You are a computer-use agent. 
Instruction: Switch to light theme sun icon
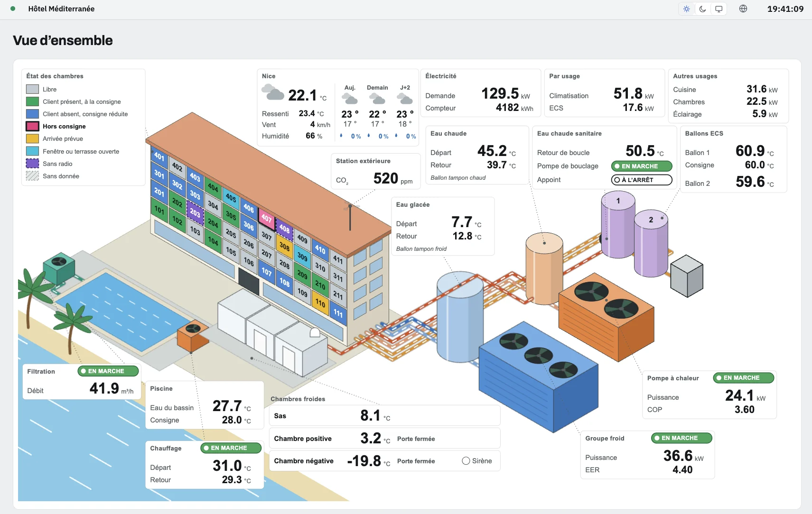[x=686, y=9]
